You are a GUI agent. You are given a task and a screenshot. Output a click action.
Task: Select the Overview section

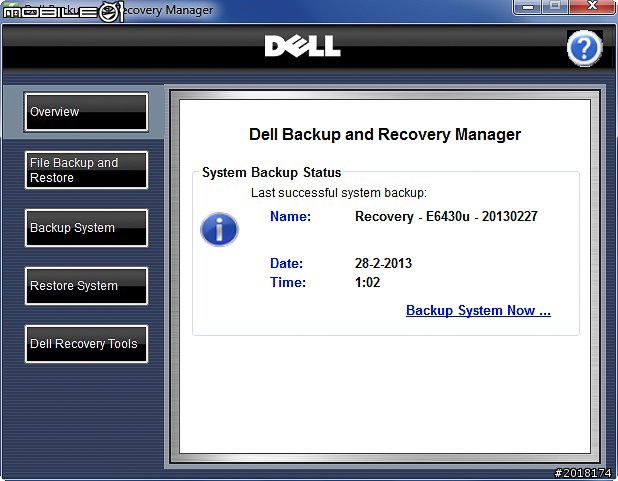click(x=86, y=112)
